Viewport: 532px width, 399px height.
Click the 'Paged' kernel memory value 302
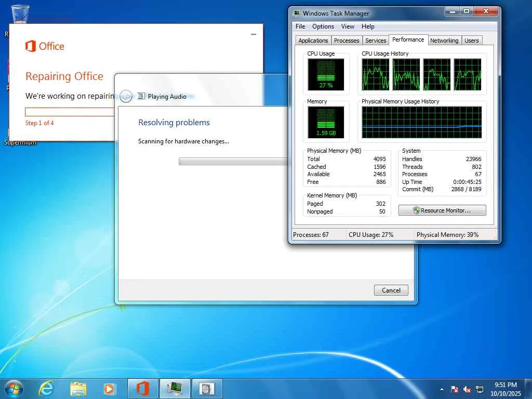click(x=381, y=204)
